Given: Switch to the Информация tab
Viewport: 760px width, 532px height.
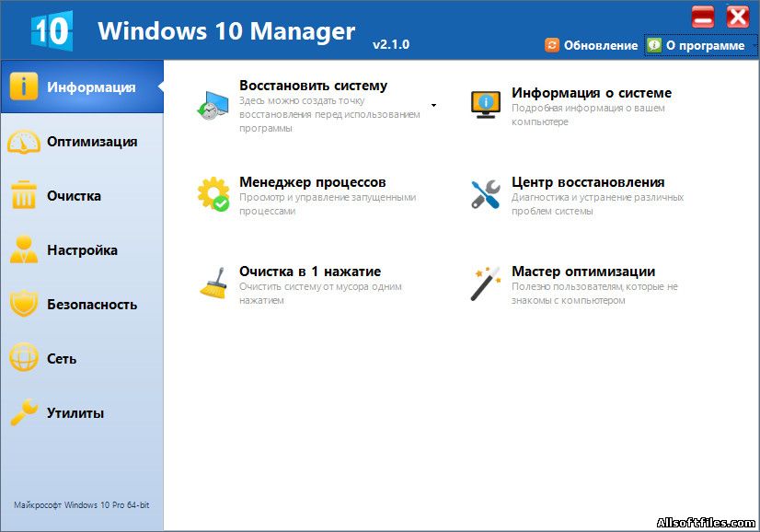Looking at the screenshot, I should (83, 87).
